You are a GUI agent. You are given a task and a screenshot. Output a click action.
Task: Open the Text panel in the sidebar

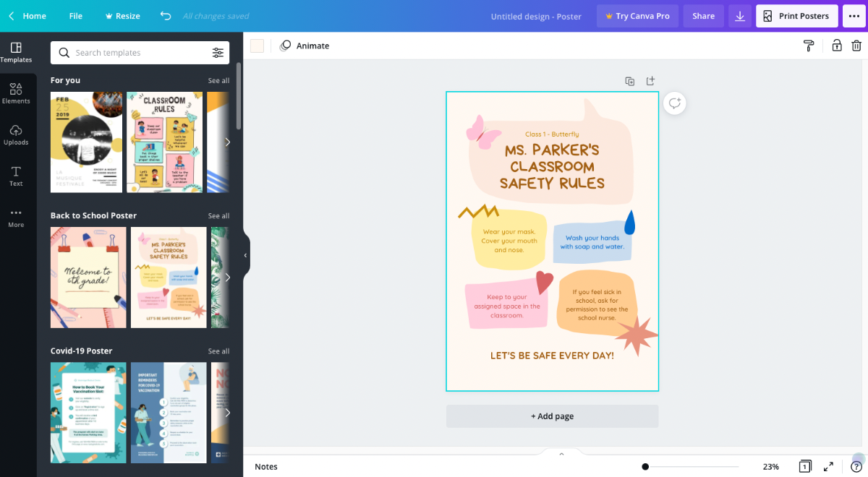click(16, 176)
